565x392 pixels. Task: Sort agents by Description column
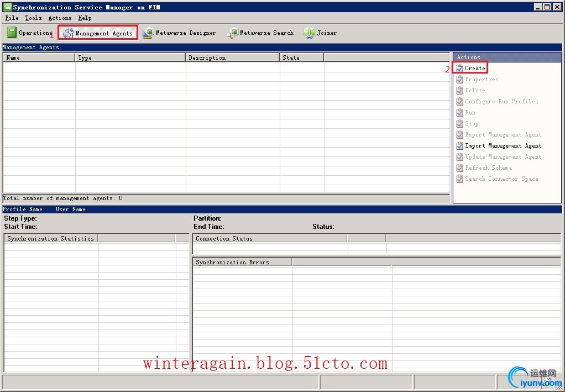point(232,58)
